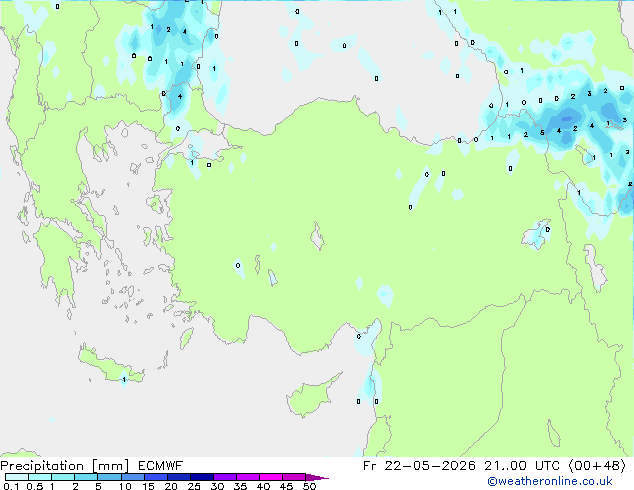Click the "Precipitation [mm]" title text
The width and height of the screenshot is (634, 490).
coord(65,466)
